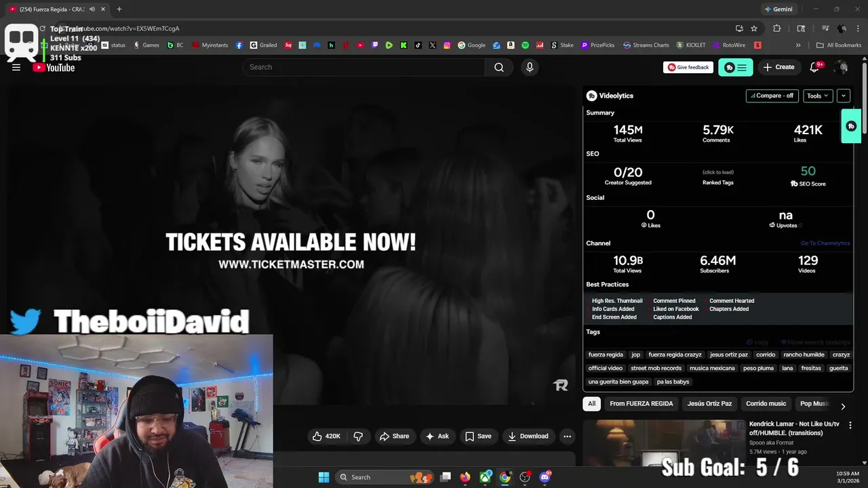Dislike the video with thumbs down
Image resolution: width=868 pixels, height=488 pixels.
point(358,436)
